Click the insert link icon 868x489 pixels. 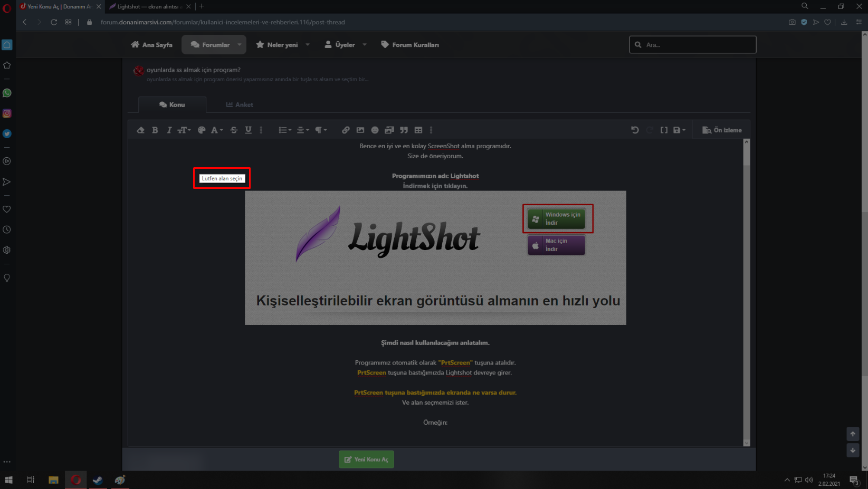(x=346, y=130)
